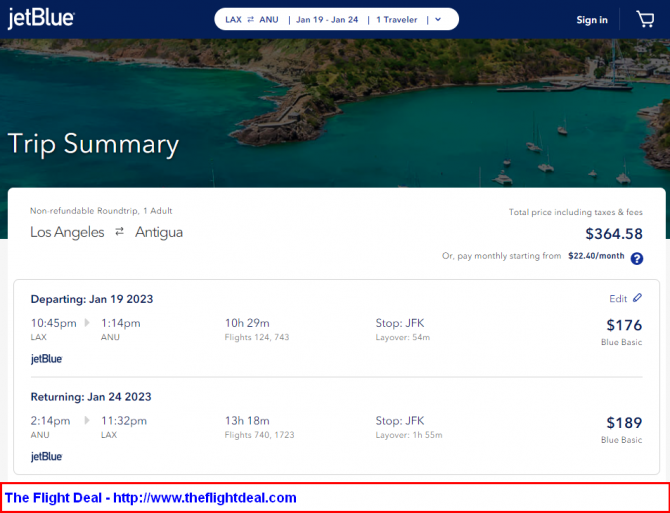Click the round-trip arrows icon in search pill
This screenshot has width=670, height=513.
[x=251, y=19]
